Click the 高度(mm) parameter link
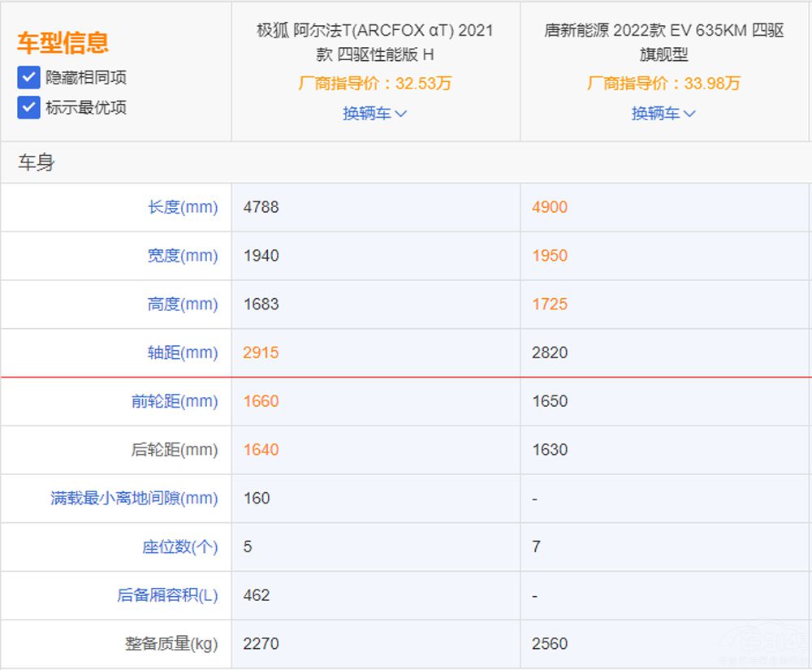 [x=183, y=305]
